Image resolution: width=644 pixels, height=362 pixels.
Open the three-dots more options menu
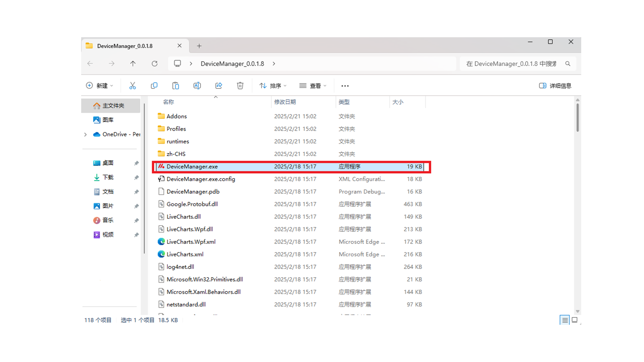(x=345, y=86)
